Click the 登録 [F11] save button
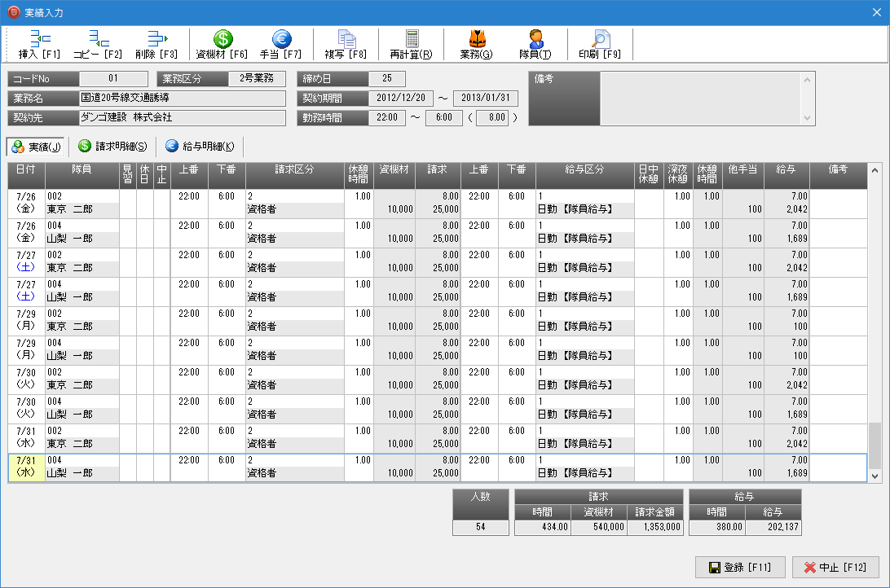The image size is (890, 588). click(740, 567)
